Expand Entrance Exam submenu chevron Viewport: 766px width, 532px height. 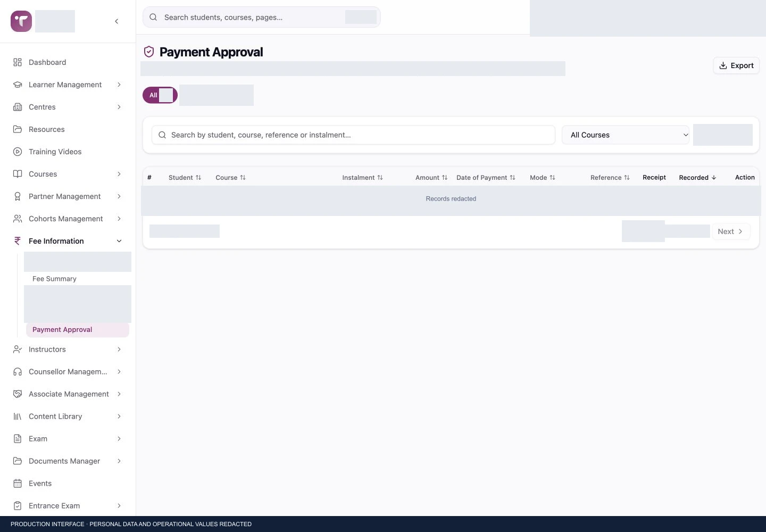click(x=119, y=506)
